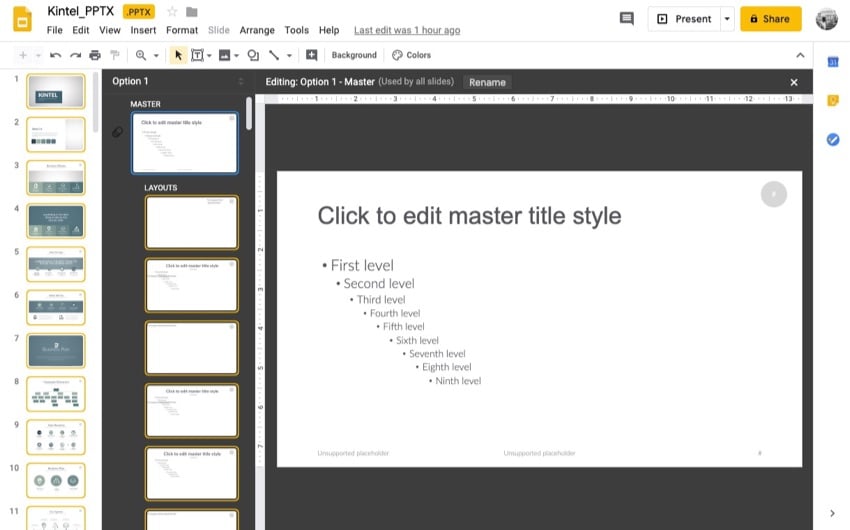This screenshot has height=530, width=850.
Task: Star the Kintel_PPTX document
Action: tap(172, 12)
